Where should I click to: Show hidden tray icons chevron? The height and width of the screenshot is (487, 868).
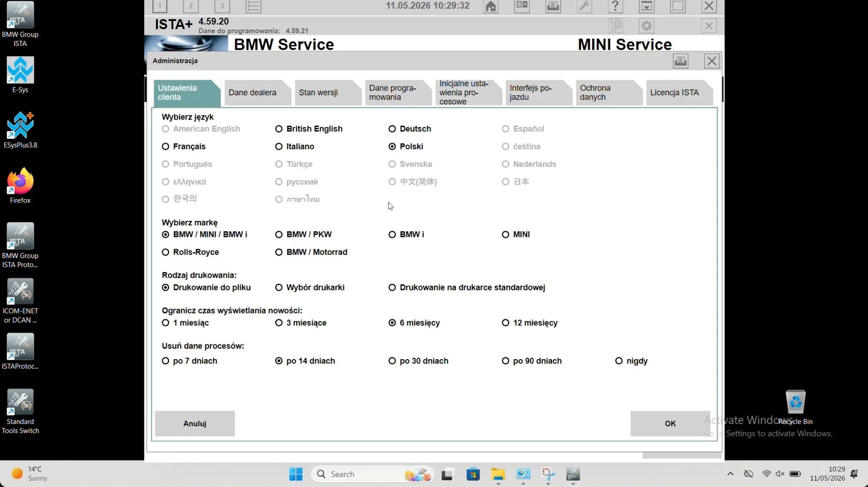[x=730, y=474]
